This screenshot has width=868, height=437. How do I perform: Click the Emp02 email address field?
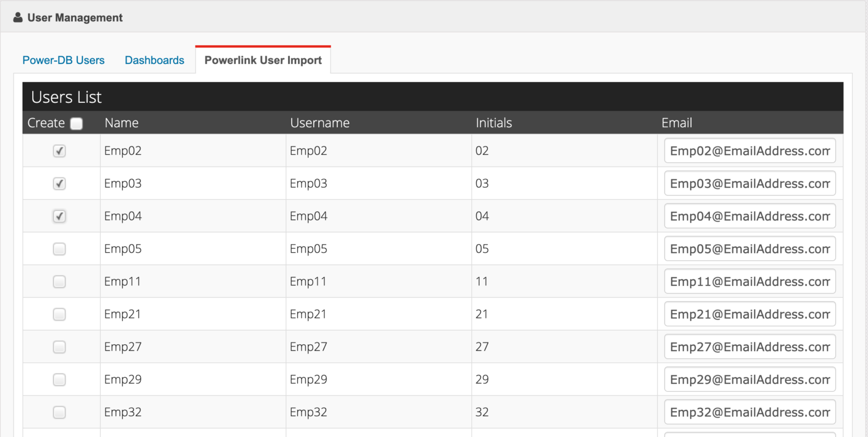tap(749, 150)
